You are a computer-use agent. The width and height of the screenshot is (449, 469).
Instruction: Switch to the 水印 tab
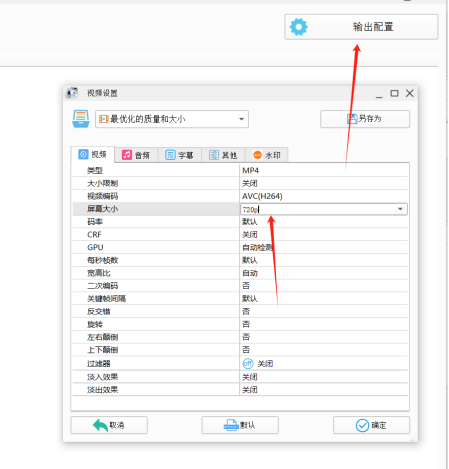tap(267, 155)
